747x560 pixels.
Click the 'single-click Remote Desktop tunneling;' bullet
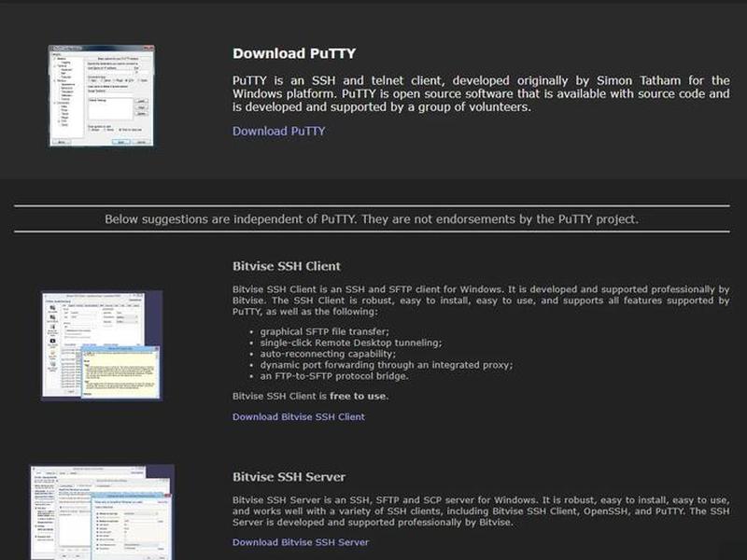[351, 343]
